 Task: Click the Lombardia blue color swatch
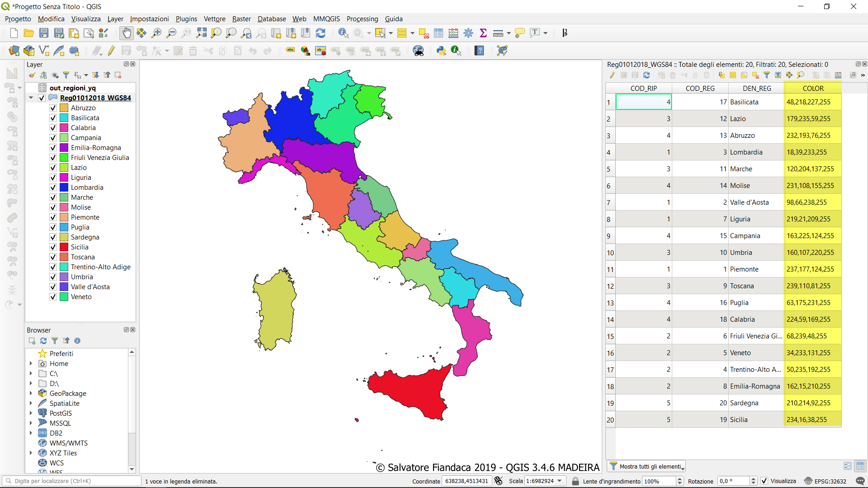[64, 188]
